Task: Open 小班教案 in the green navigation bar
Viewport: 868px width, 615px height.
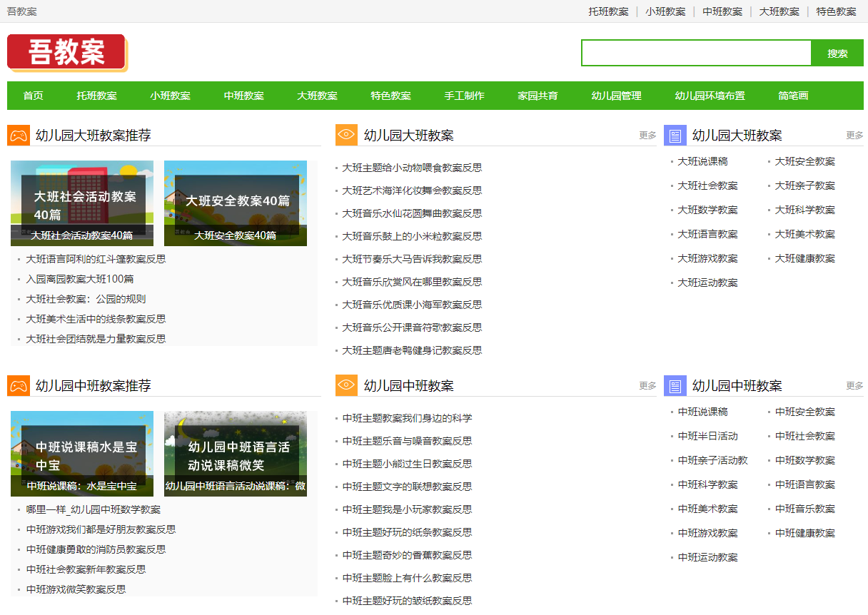Action: (x=171, y=96)
